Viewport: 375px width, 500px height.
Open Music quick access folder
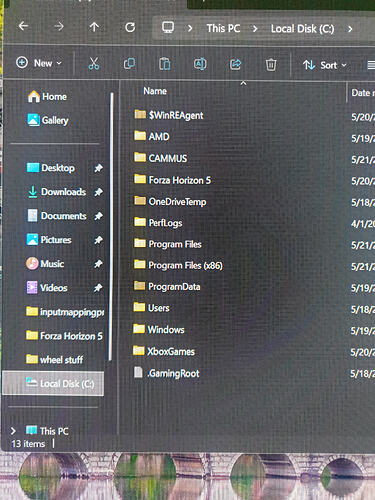pyautogui.click(x=45, y=264)
